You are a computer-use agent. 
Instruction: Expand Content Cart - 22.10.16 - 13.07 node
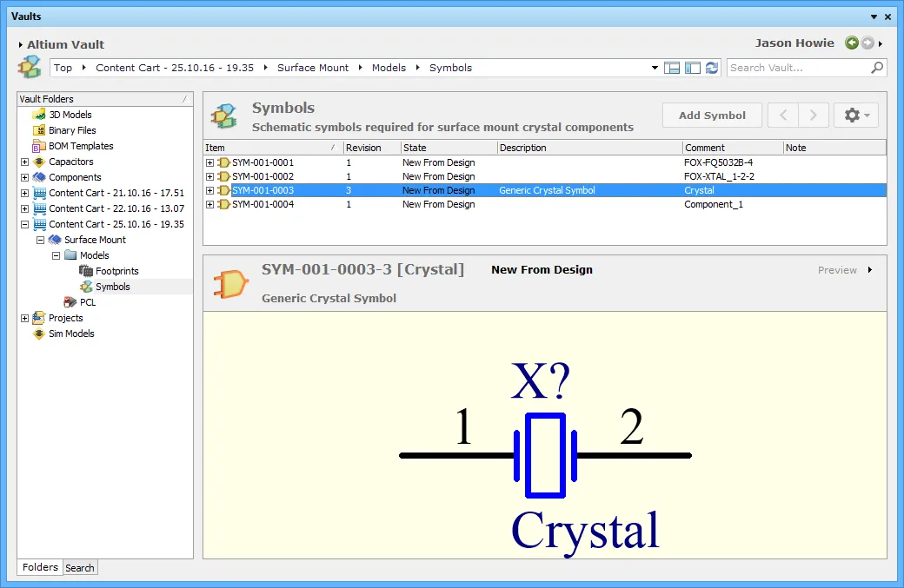coord(25,208)
